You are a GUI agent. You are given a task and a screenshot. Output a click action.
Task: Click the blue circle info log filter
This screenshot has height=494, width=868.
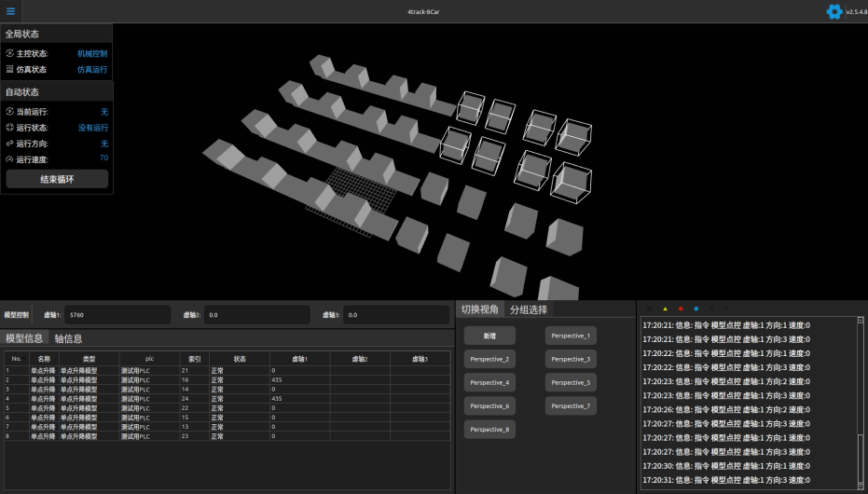(x=696, y=309)
